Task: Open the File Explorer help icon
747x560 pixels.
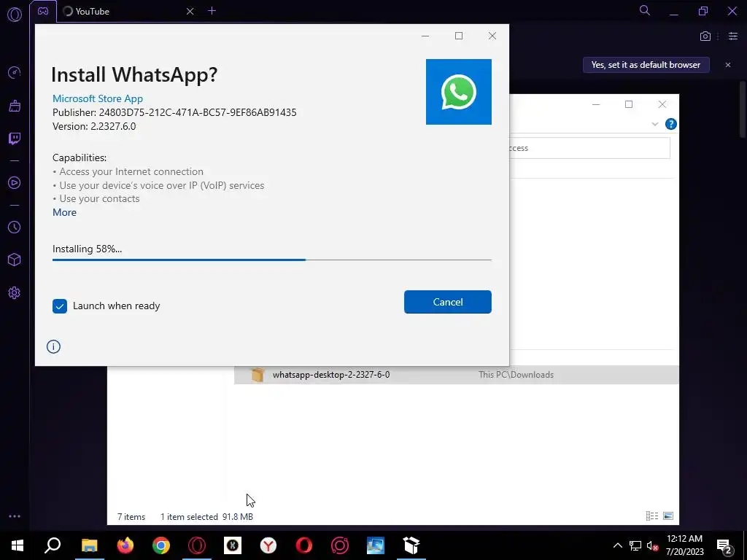Action: (671, 124)
